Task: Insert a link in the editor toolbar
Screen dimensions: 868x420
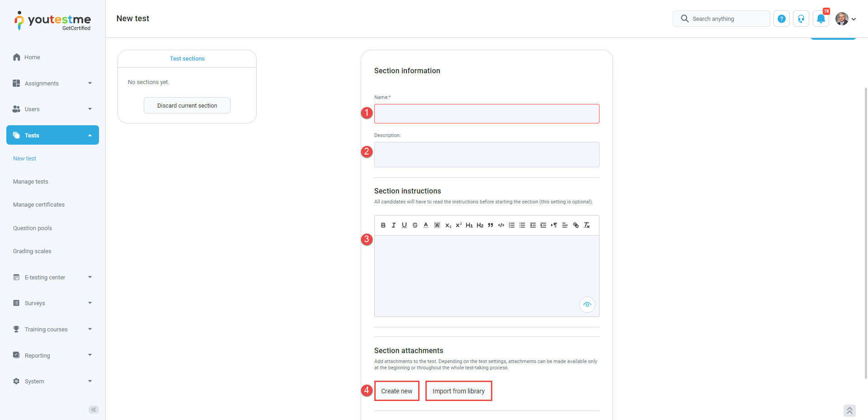Action: [576, 225]
